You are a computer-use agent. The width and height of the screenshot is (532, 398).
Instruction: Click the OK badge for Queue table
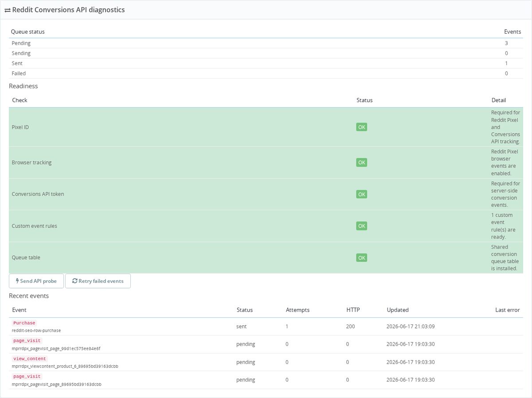point(362,258)
